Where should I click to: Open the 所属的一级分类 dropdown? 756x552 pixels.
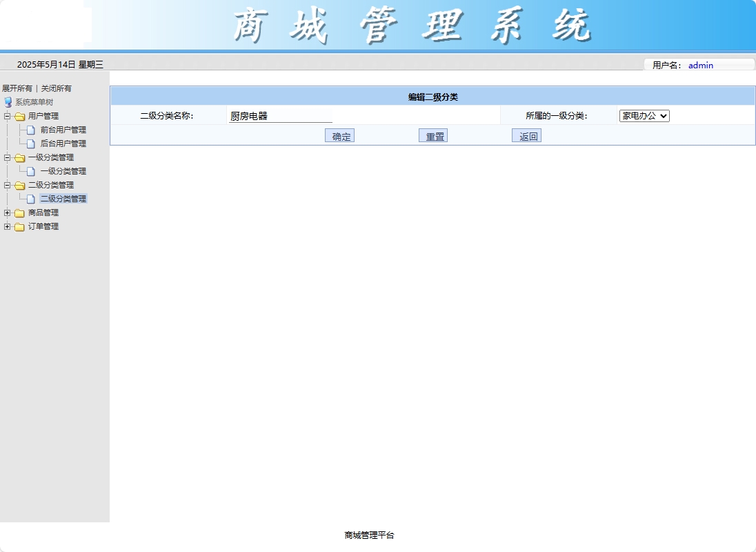[x=644, y=115]
